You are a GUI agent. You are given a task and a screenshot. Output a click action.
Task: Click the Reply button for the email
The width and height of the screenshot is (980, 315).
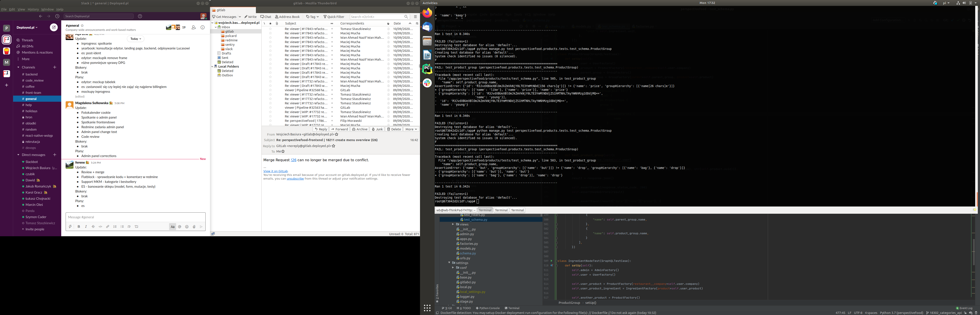(x=321, y=129)
